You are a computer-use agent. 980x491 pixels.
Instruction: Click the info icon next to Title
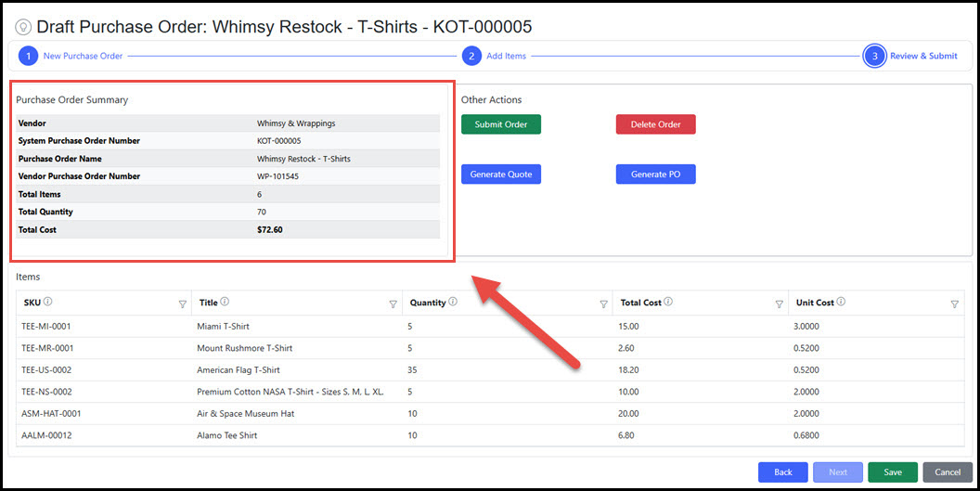coord(226,302)
